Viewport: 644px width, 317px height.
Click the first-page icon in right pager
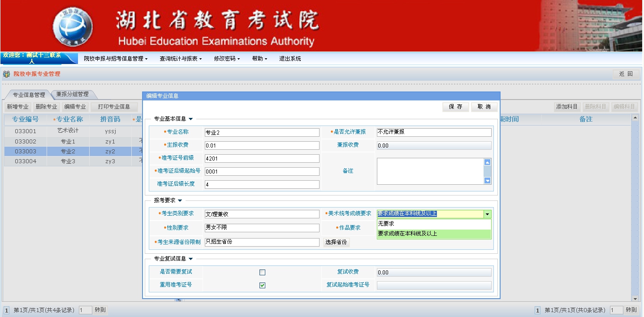[537, 310]
